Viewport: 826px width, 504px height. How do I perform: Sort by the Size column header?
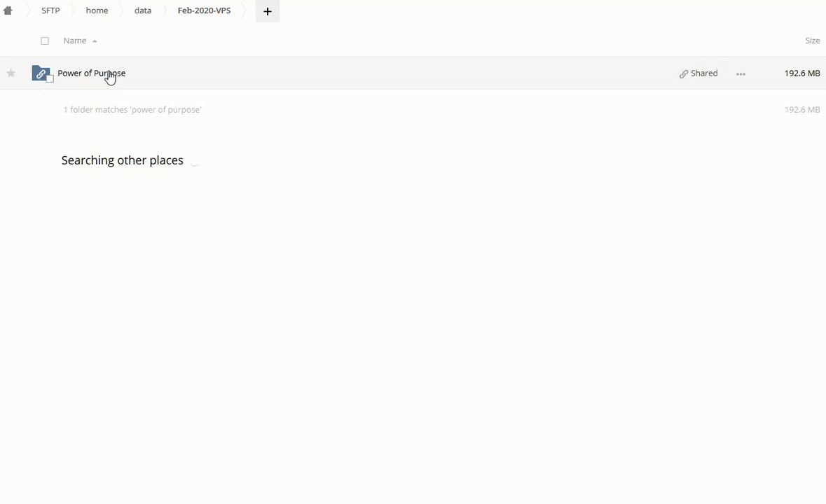tap(812, 41)
